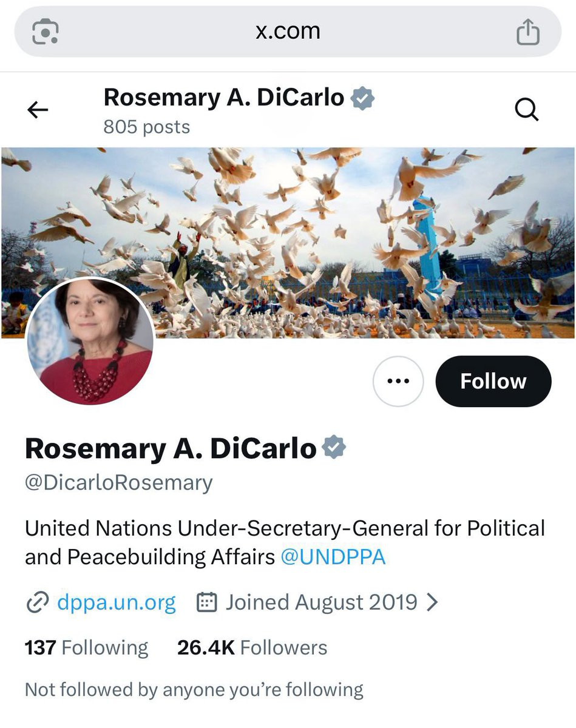This screenshot has width=576, height=728.
Task: Open the @UNDPPA mention link
Action: pyautogui.click(x=333, y=557)
